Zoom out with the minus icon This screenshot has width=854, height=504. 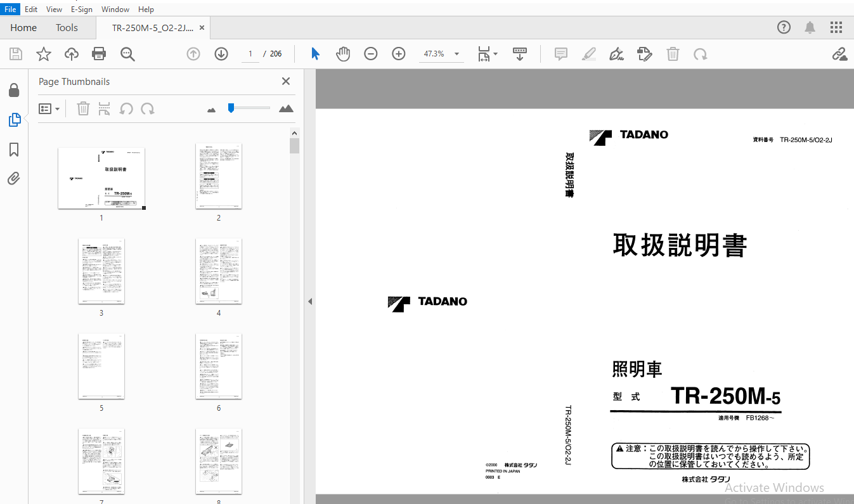pyautogui.click(x=371, y=54)
